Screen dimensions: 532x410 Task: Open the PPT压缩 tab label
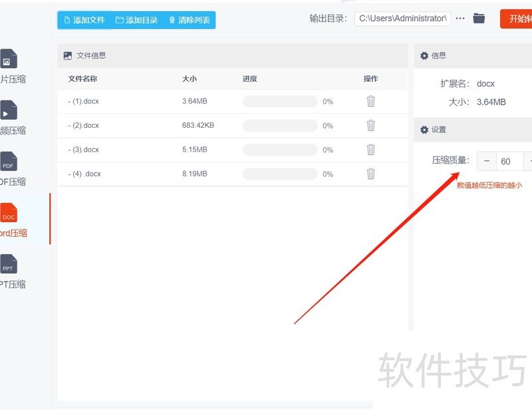click(13, 284)
